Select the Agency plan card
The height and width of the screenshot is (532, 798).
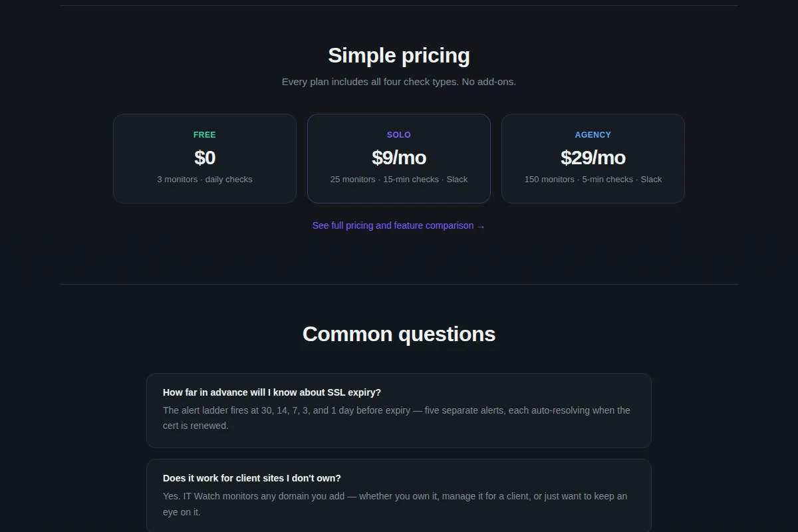point(593,158)
